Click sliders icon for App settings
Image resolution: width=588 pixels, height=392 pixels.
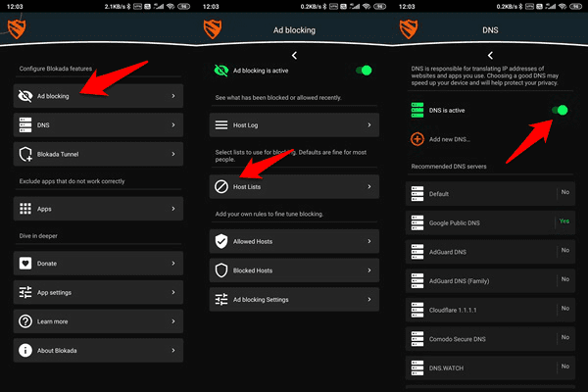pos(25,292)
